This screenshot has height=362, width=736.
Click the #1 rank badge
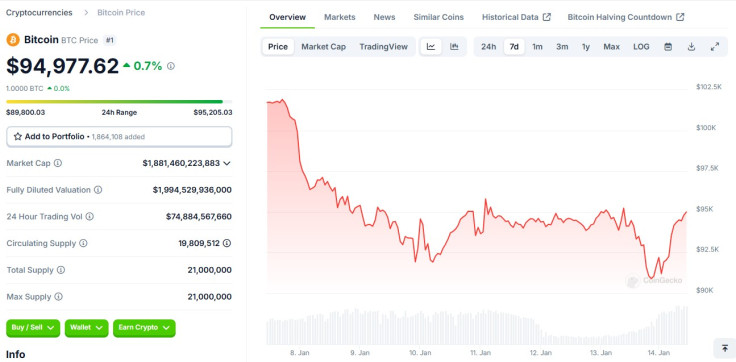pos(109,40)
